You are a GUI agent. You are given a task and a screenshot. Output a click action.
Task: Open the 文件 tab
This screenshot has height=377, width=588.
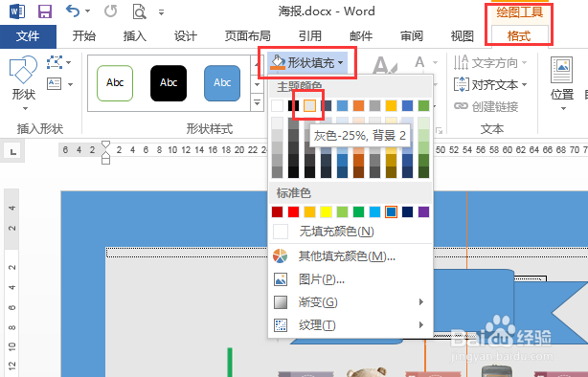point(28,36)
